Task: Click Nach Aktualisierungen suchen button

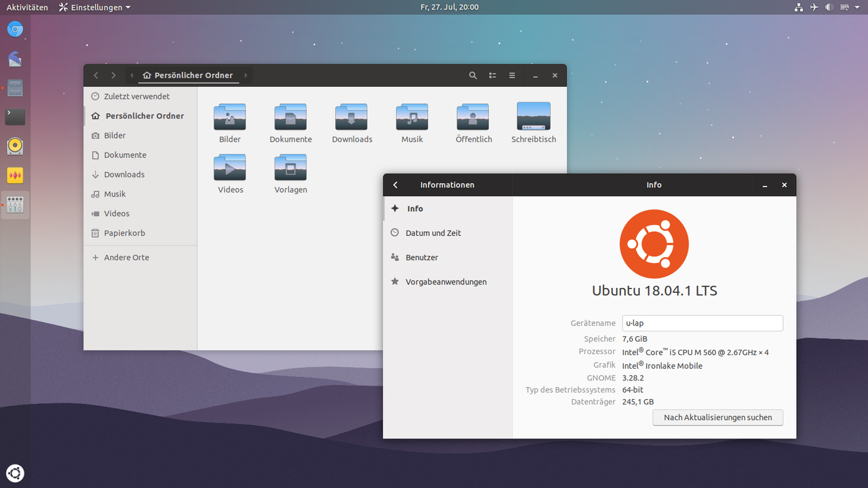Action: pyautogui.click(x=717, y=418)
